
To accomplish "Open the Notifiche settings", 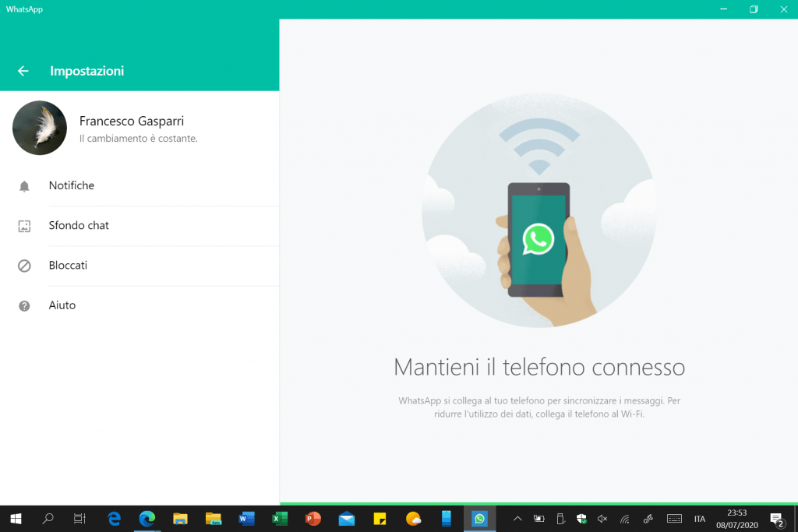I will point(72,185).
